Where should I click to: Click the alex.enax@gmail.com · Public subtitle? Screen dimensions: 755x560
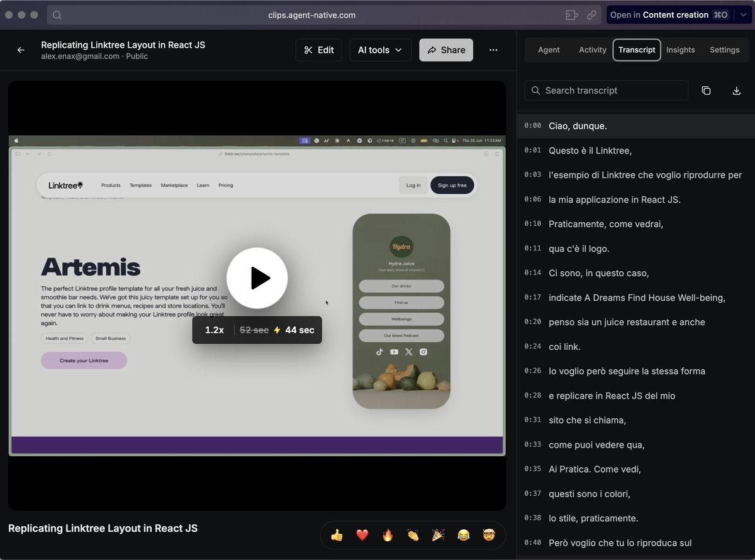[94, 56]
